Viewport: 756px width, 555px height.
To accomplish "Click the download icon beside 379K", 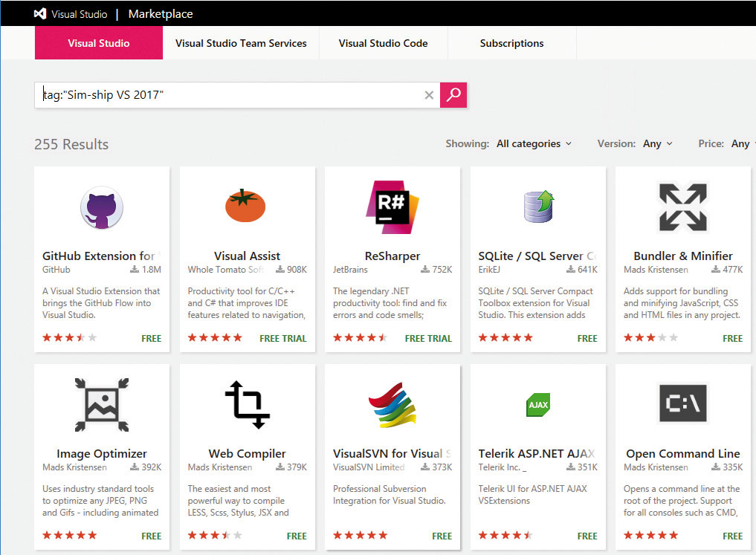I will coord(280,467).
